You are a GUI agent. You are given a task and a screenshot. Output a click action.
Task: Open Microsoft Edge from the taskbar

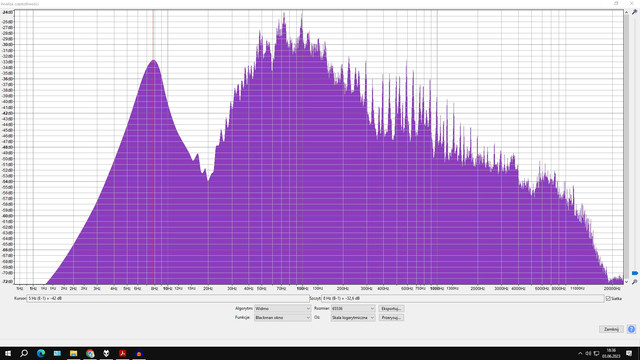click(x=41, y=353)
